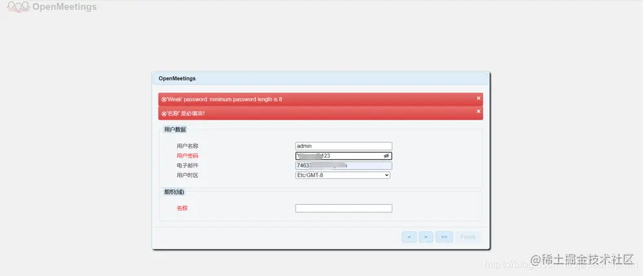This screenshot has width=644, height=276.
Task: Focus the empty 名称 organization field
Action: coord(344,208)
